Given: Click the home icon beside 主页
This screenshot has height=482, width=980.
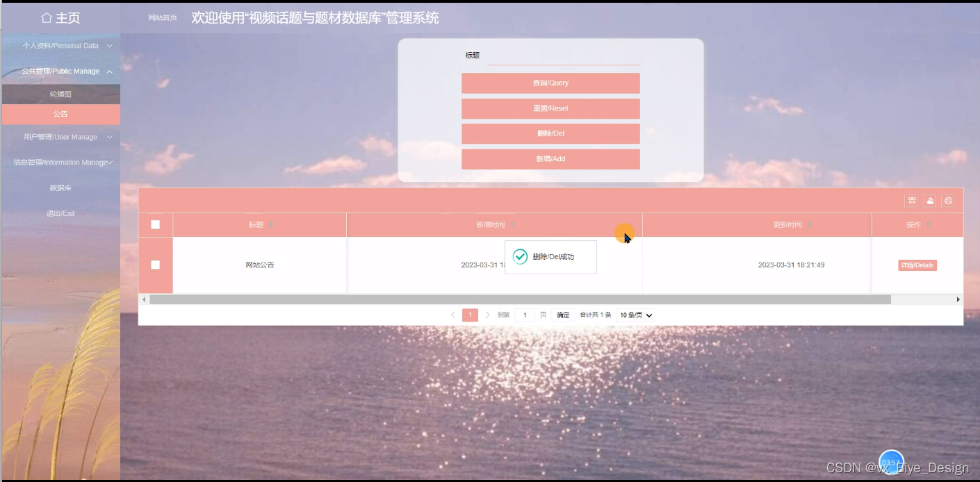Looking at the screenshot, I should [x=47, y=18].
